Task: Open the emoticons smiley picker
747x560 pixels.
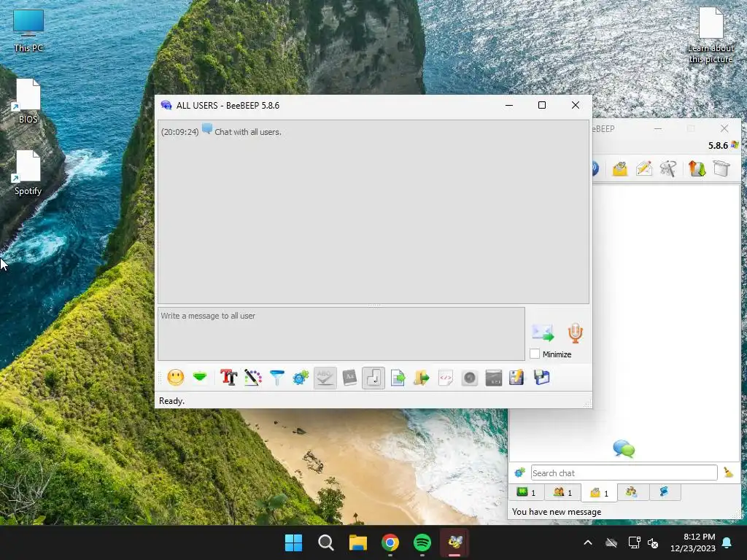Action: click(x=175, y=378)
